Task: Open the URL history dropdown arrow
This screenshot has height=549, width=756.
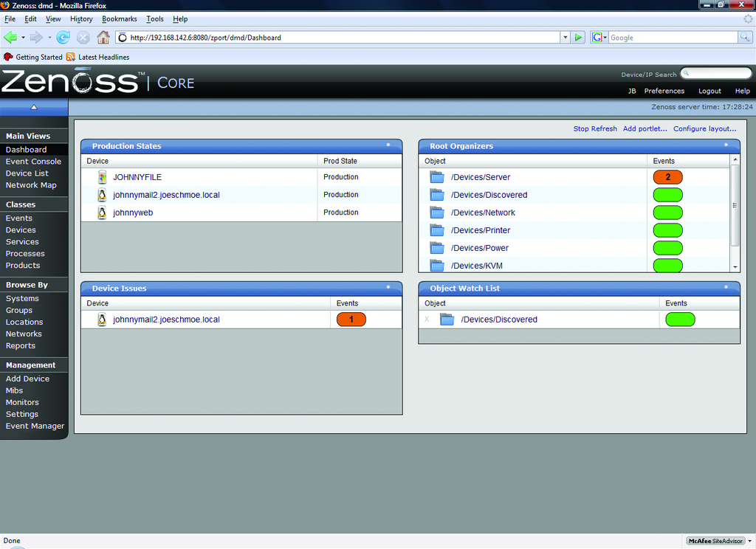Action: point(565,37)
